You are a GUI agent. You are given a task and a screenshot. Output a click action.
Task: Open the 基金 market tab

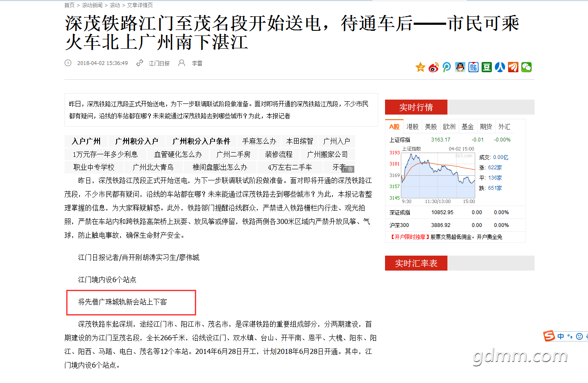pos(467,127)
